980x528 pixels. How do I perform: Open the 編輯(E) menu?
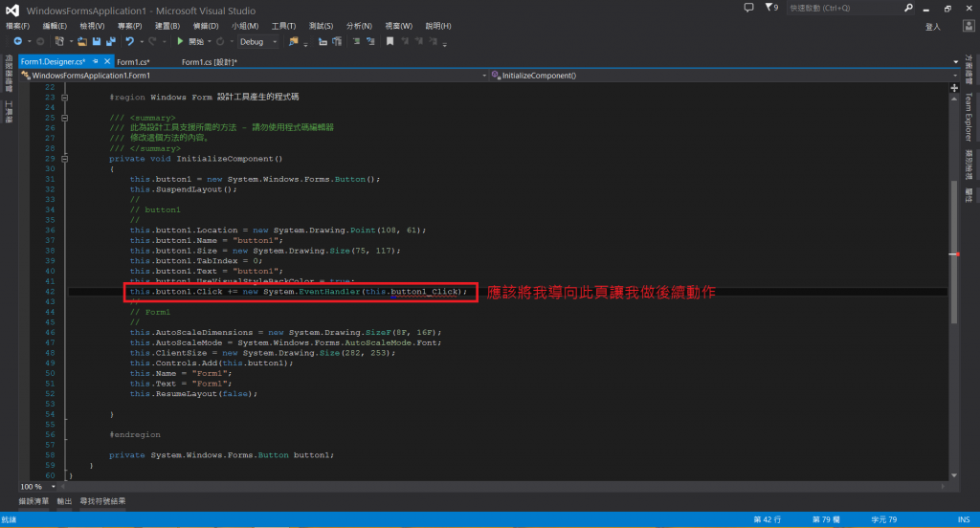55,26
